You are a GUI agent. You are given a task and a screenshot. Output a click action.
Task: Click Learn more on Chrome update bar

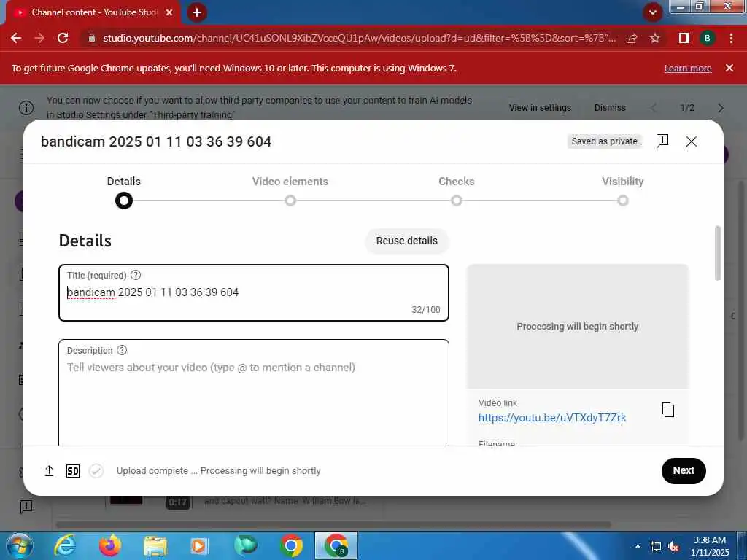click(688, 69)
